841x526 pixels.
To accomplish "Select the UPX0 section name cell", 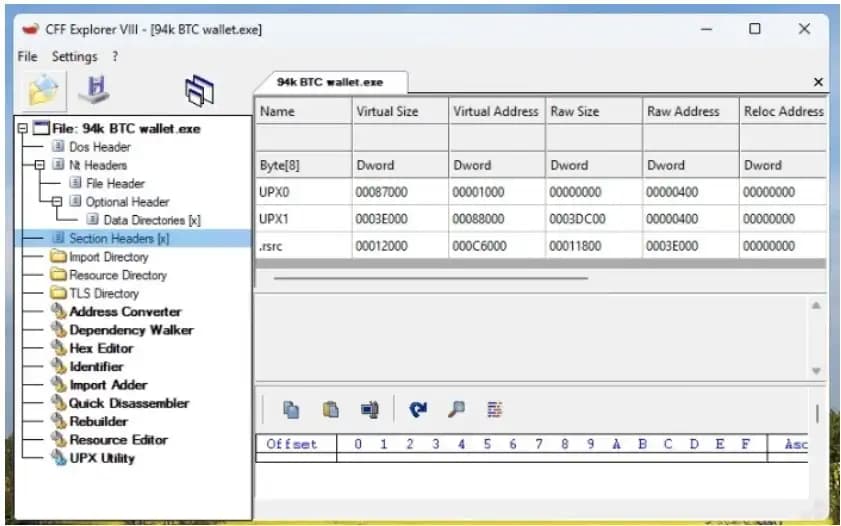I will 304,192.
